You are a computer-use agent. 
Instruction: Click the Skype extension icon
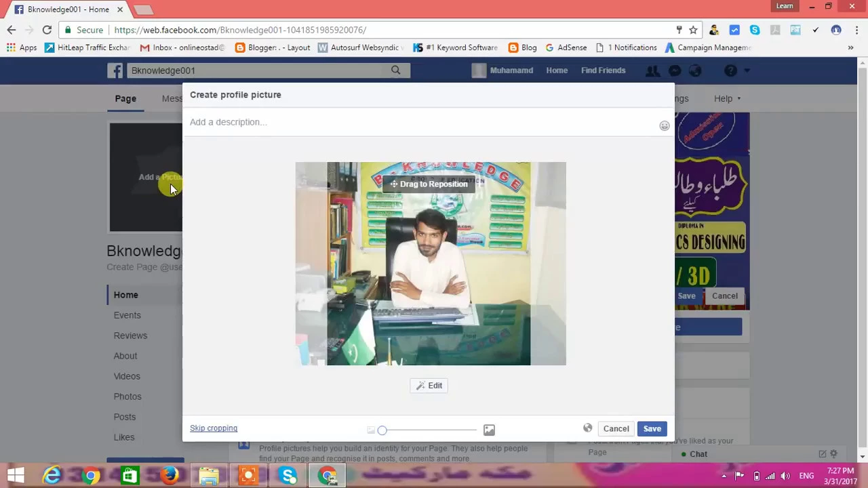(x=755, y=30)
